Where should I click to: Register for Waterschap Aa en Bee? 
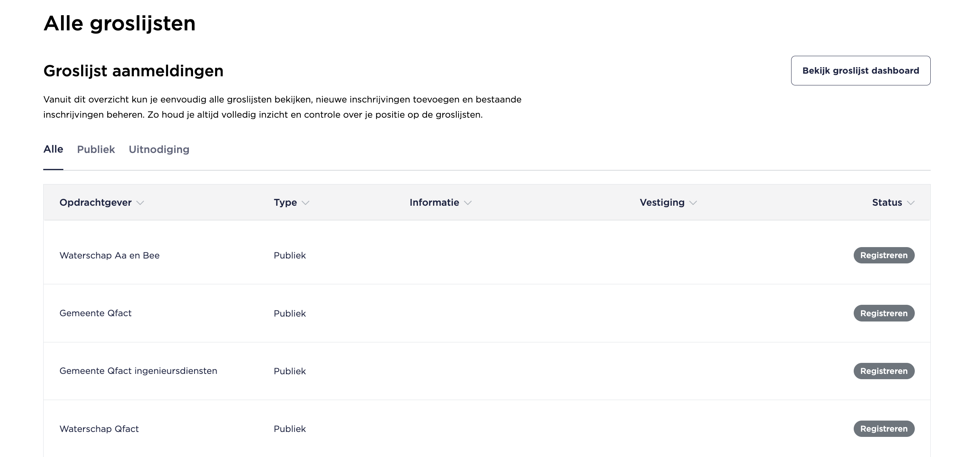(x=884, y=255)
